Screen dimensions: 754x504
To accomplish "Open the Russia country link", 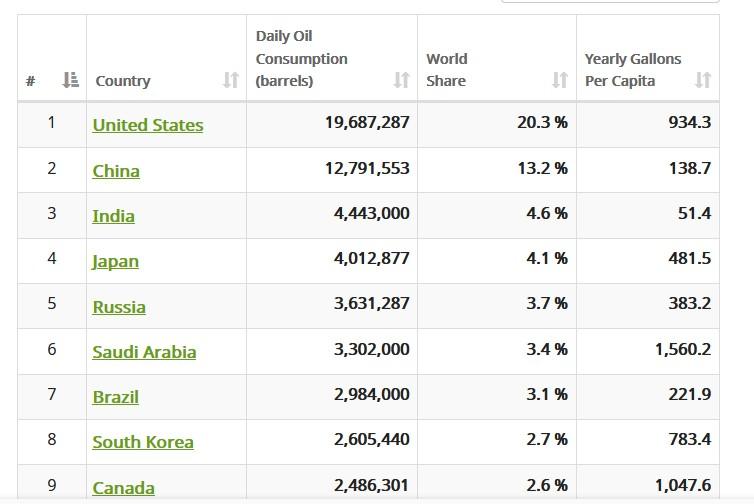I will 119,307.
